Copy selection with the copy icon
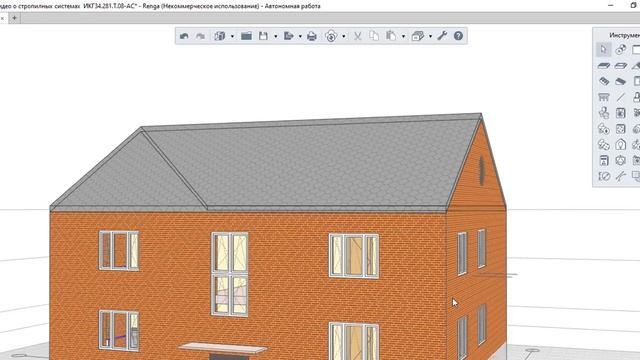The image size is (640, 360). [374, 36]
